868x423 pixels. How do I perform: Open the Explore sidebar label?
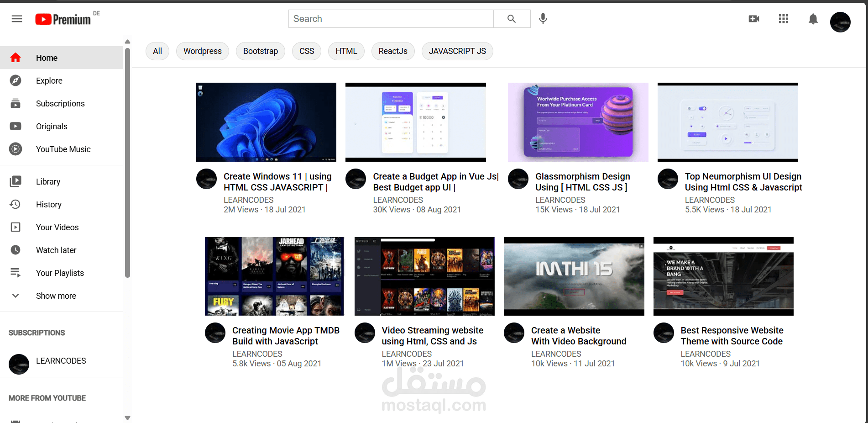coord(49,80)
